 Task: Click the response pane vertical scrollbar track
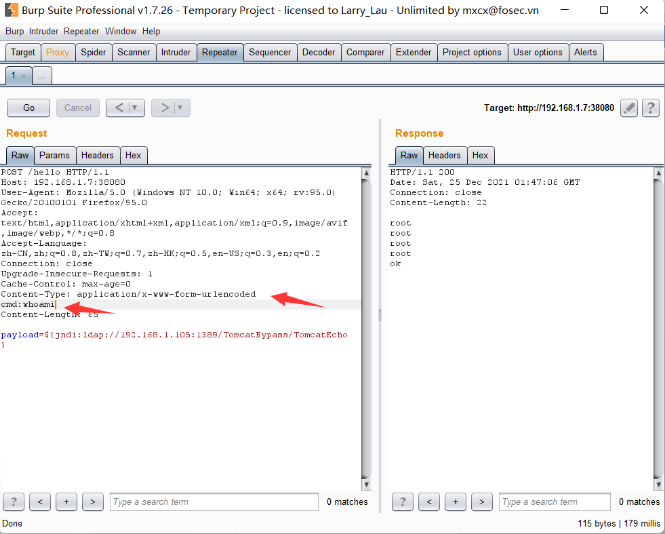coord(658,329)
